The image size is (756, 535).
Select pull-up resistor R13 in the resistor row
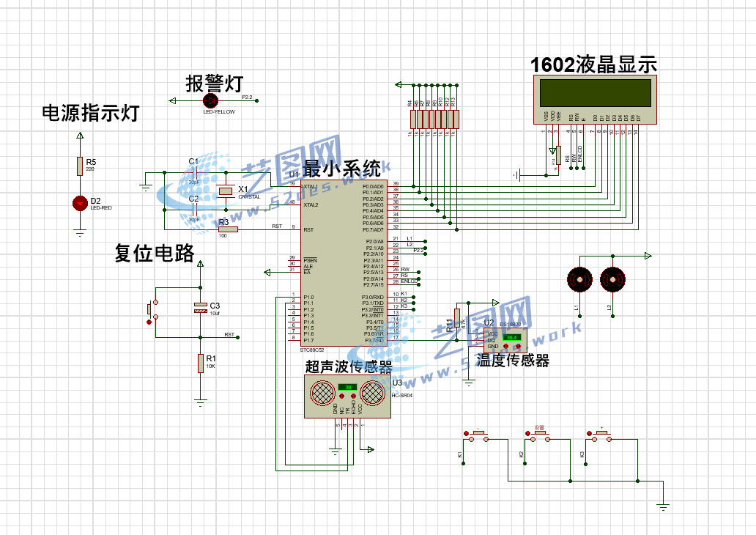pyautogui.click(x=456, y=119)
